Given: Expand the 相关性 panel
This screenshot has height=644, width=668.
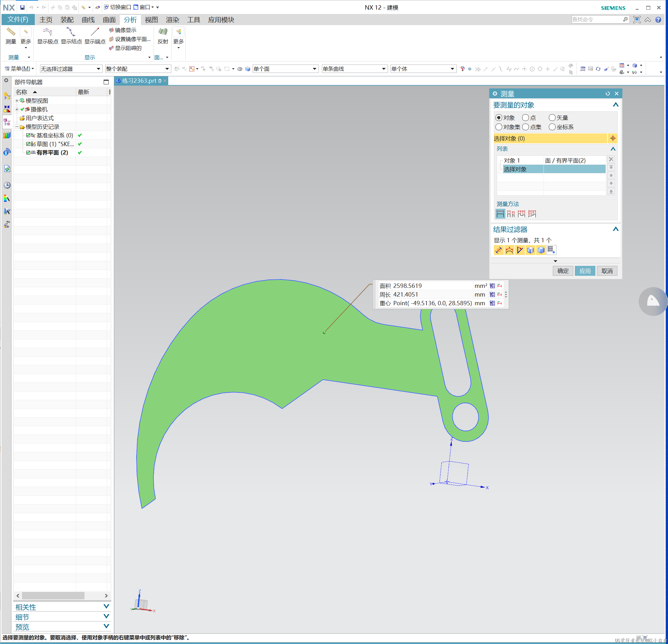Looking at the screenshot, I should (x=62, y=607).
